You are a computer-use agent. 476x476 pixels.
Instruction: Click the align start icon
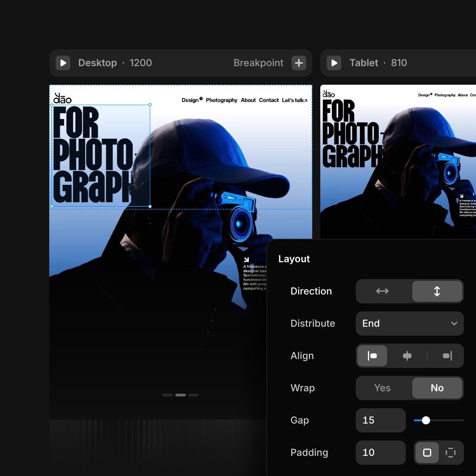click(372, 356)
